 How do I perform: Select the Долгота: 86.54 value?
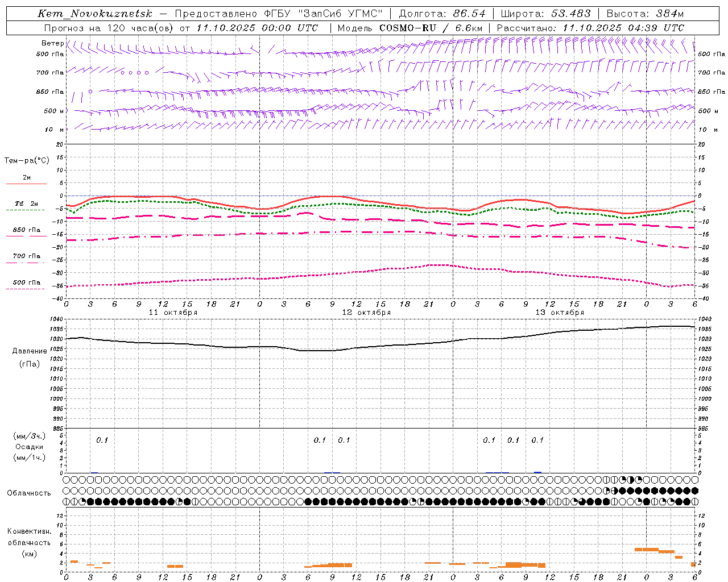(x=442, y=14)
